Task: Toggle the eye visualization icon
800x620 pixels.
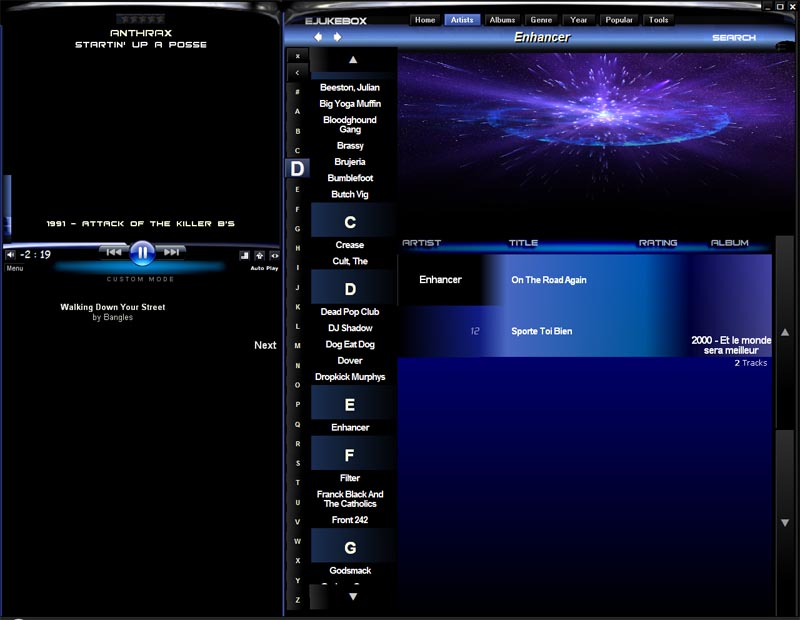Action: (274, 256)
